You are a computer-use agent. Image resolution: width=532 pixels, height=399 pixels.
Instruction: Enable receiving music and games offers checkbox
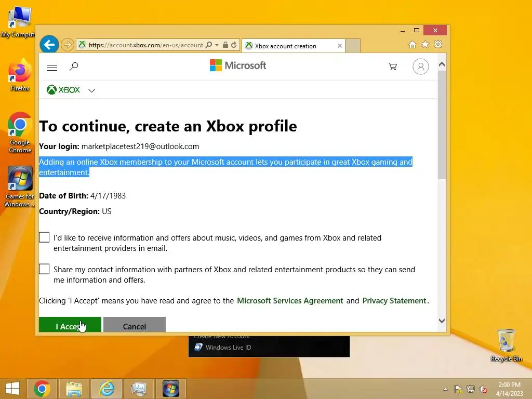[x=44, y=237]
